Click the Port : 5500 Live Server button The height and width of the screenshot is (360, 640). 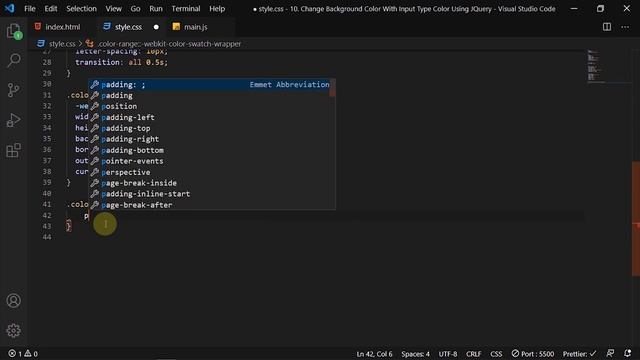[x=533, y=354]
